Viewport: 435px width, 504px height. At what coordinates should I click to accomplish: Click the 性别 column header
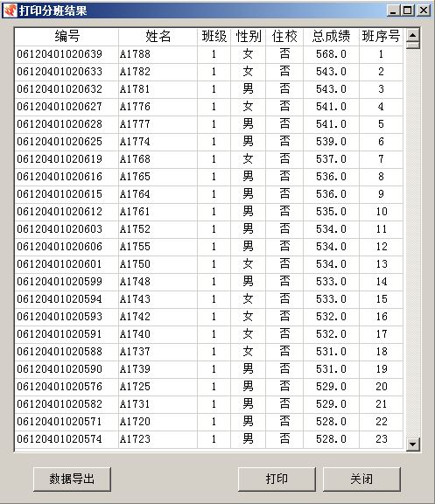point(249,37)
